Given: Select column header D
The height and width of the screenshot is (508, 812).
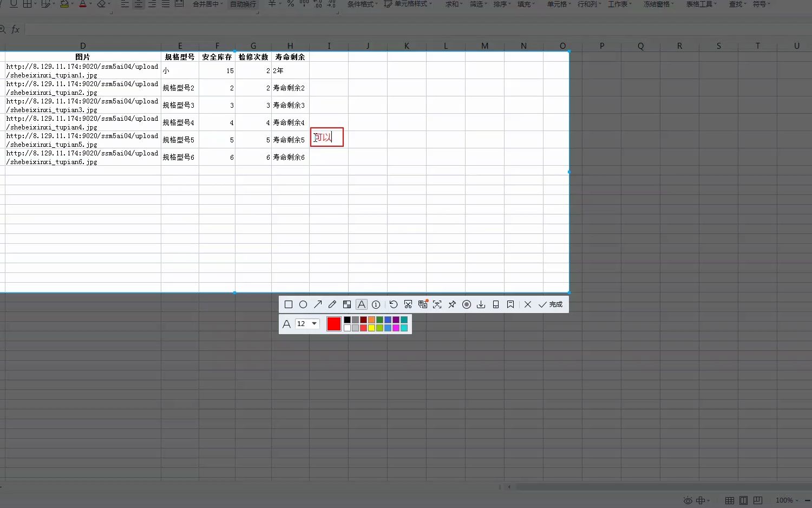Looking at the screenshot, I should (83, 46).
